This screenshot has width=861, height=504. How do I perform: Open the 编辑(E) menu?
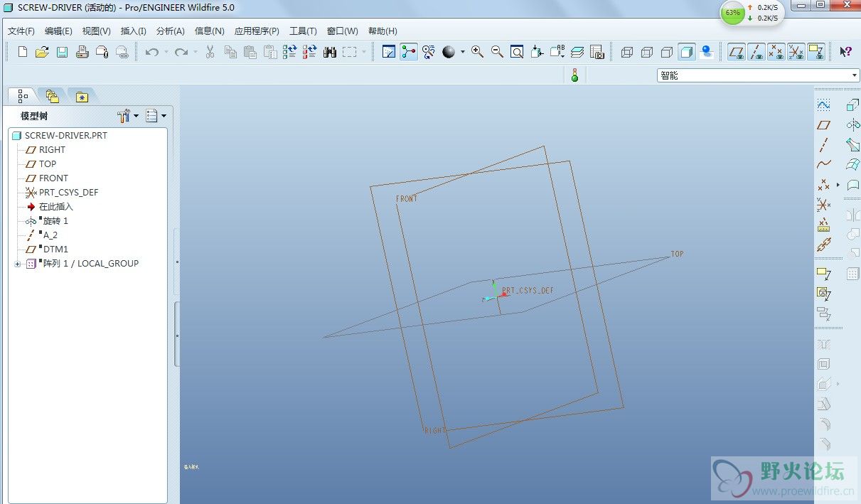click(x=58, y=31)
